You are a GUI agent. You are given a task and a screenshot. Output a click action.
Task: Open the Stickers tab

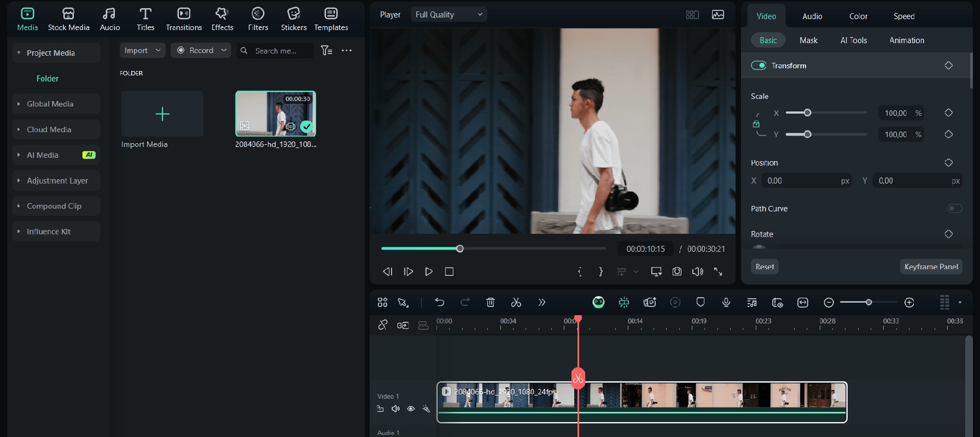pos(294,19)
